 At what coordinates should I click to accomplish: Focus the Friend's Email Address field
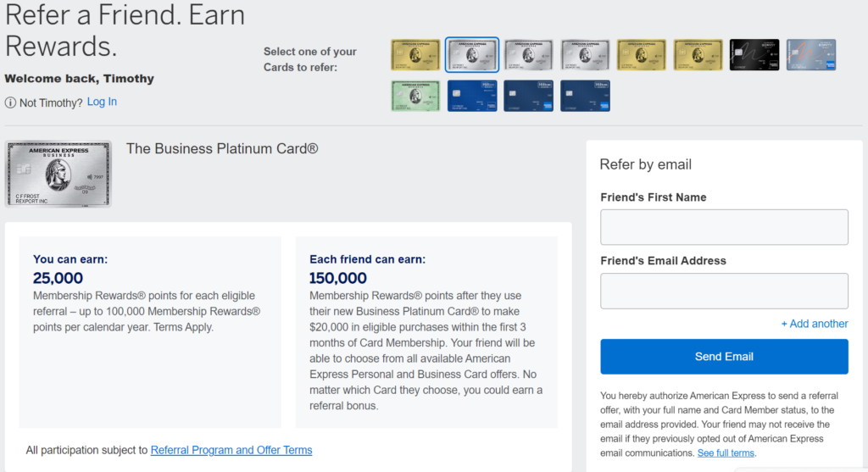coord(724,291)
